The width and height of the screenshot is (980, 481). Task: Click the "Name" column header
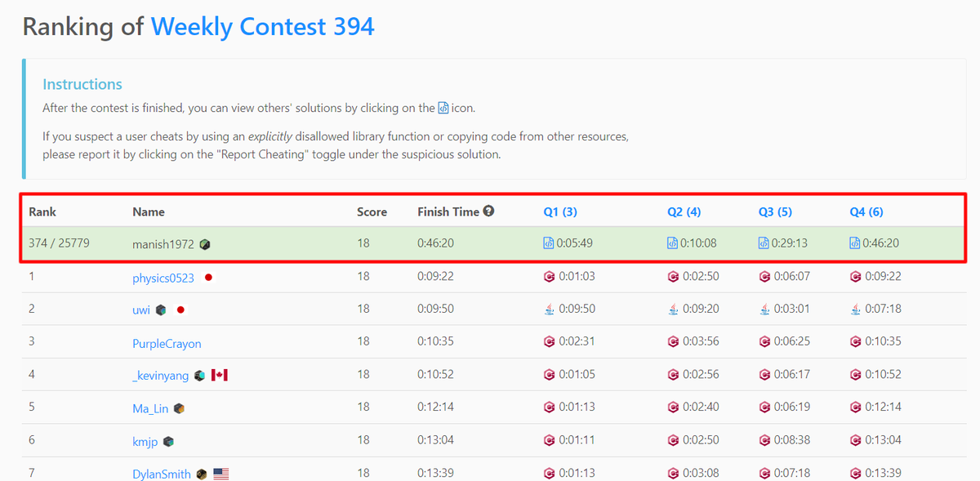pos(149,212)
